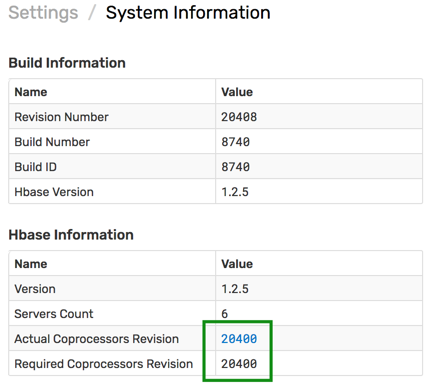Click the Servers Count row label
430x384 pixels.
pos(54,314)
